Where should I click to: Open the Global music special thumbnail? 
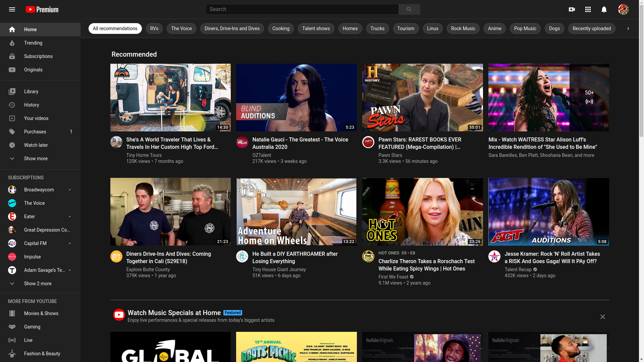tap(170, 347)
